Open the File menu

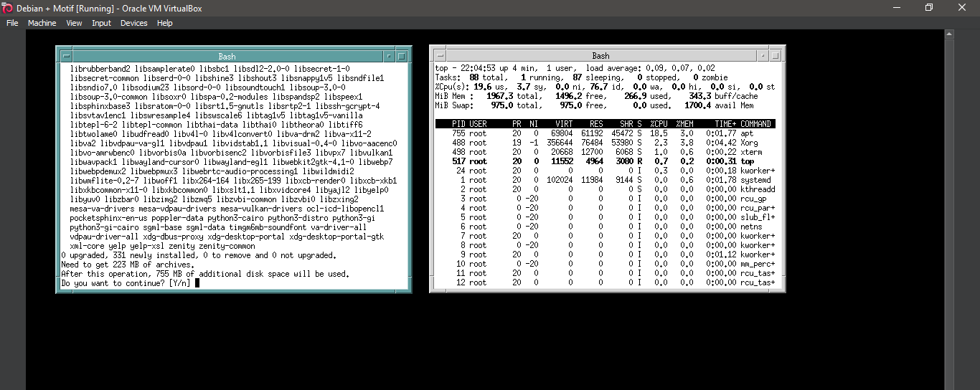[12, 23]
